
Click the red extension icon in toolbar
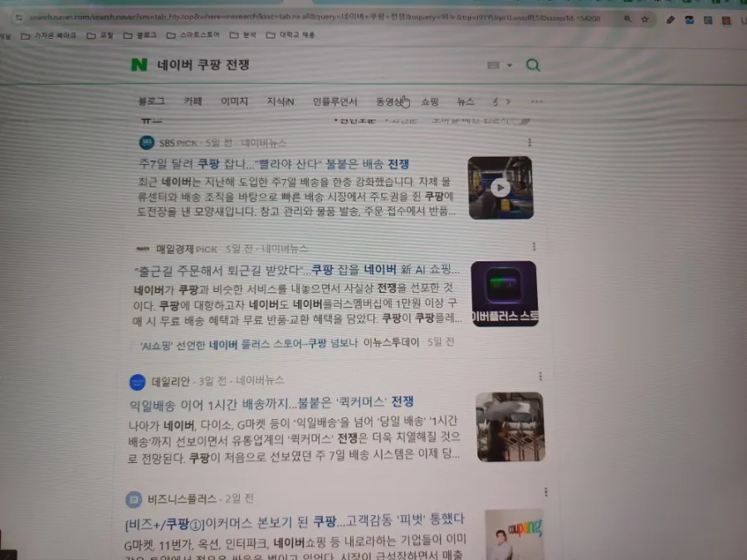tap(726, 21)
